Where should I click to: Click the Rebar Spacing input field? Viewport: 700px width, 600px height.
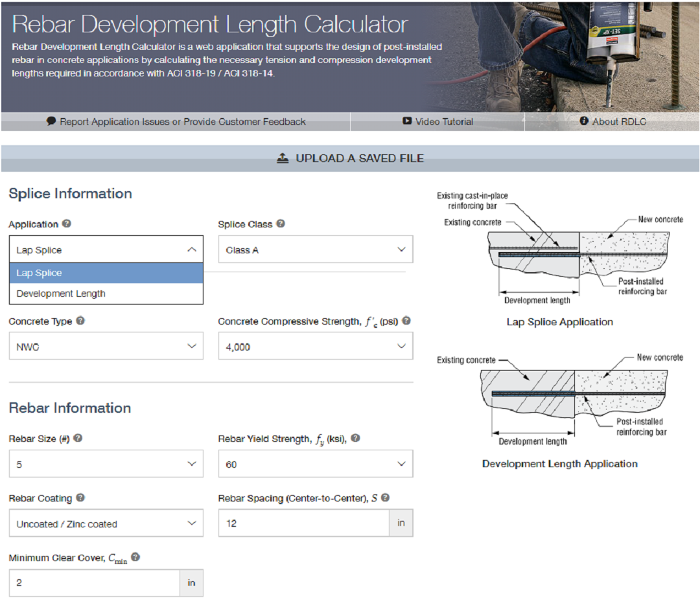coord(303,523)
